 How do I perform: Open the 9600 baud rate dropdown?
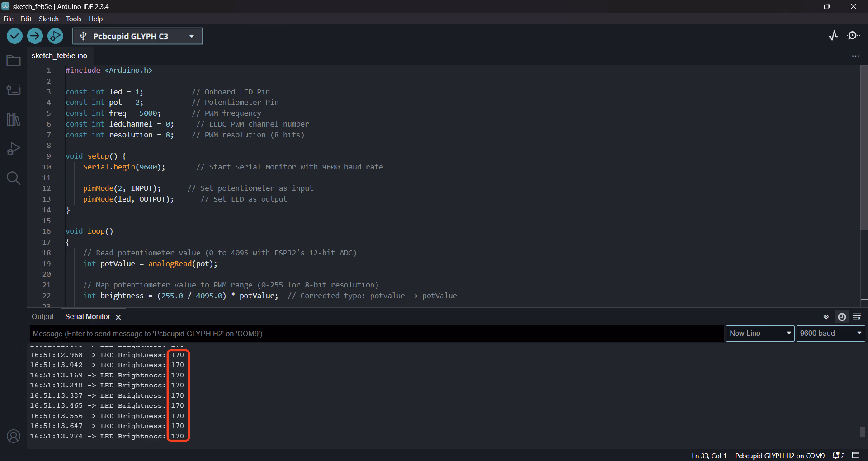click(x=830, y=334)
